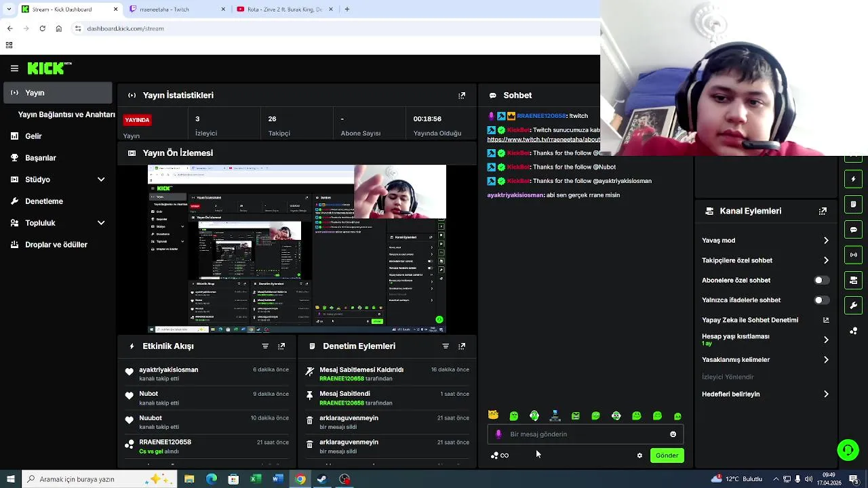Viewport: 868px width, 488px height.
Task: Open the emoji picker in message box
Action: point(673,434)
